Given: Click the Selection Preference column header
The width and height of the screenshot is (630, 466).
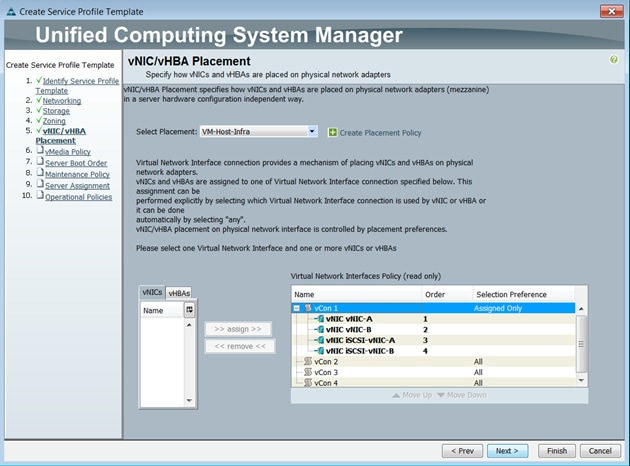Looking at the screenshot, I should pyautogui.click(x=523, y=294).
